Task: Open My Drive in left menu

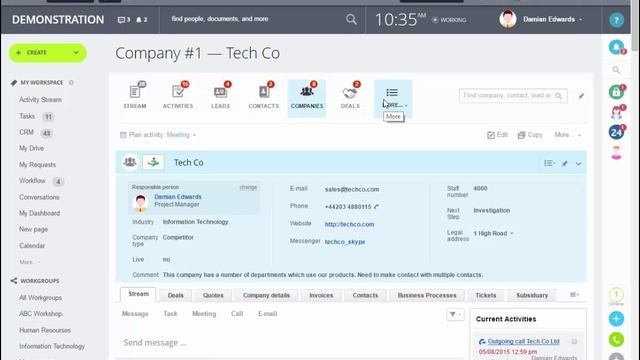Action: (x=31, y=148)
